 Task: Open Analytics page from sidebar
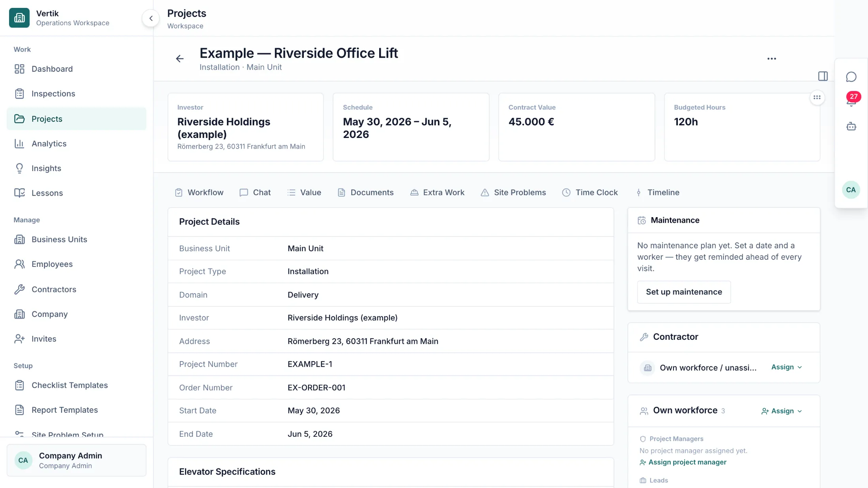pos(77,143)
